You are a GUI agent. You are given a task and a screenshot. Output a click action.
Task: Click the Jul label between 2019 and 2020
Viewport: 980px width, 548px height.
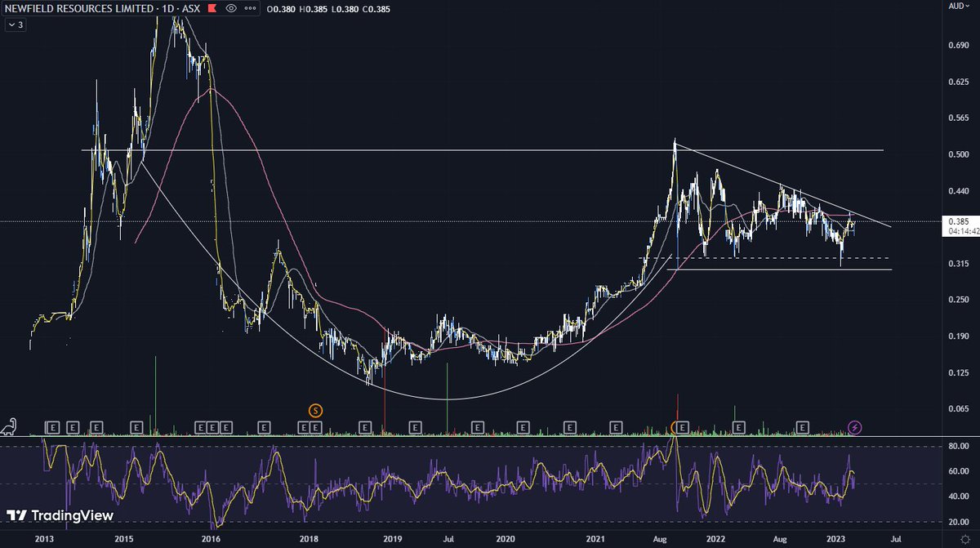[x=448, y=539]
